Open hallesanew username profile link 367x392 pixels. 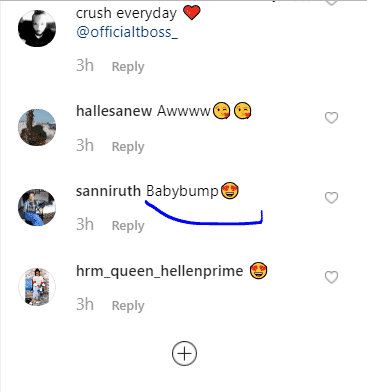114,111
